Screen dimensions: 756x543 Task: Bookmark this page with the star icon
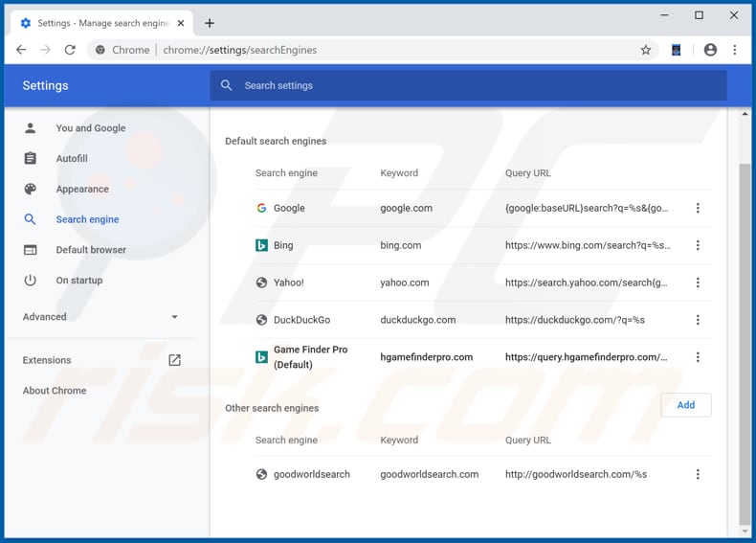tap(646, 50)
